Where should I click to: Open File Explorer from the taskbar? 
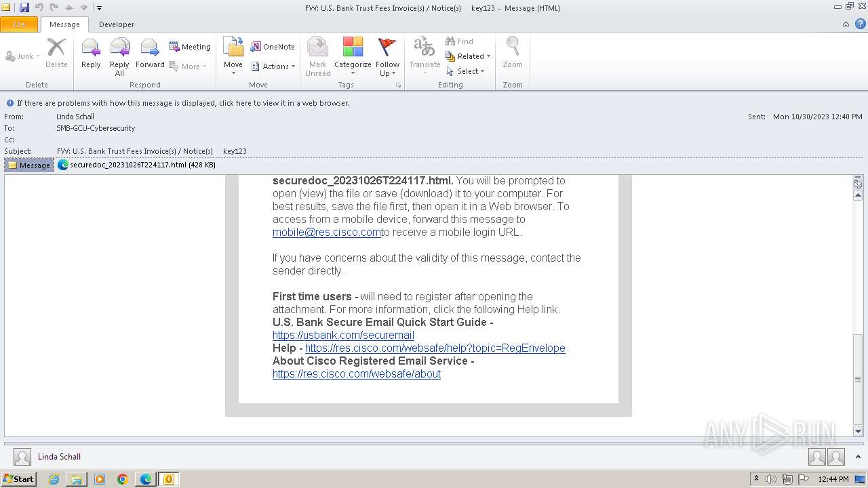(77, 479)
